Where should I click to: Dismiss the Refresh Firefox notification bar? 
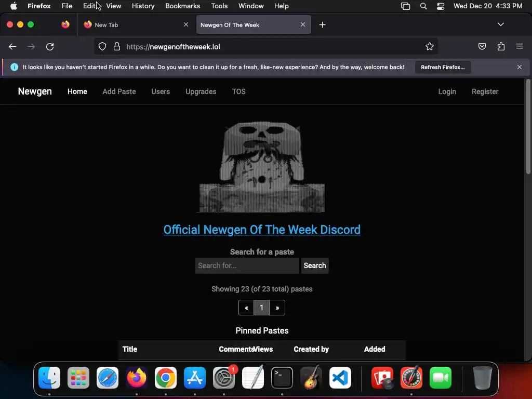[x=520, y=67]
